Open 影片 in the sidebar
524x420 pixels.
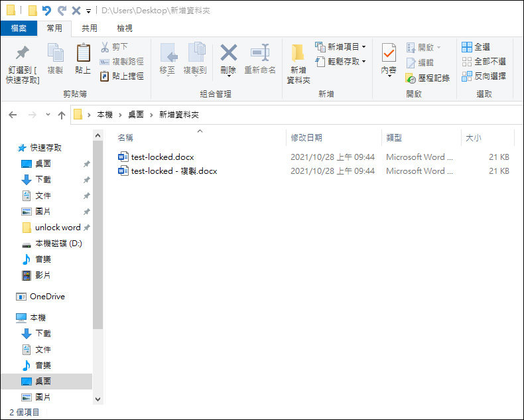(x=43, y=275)
